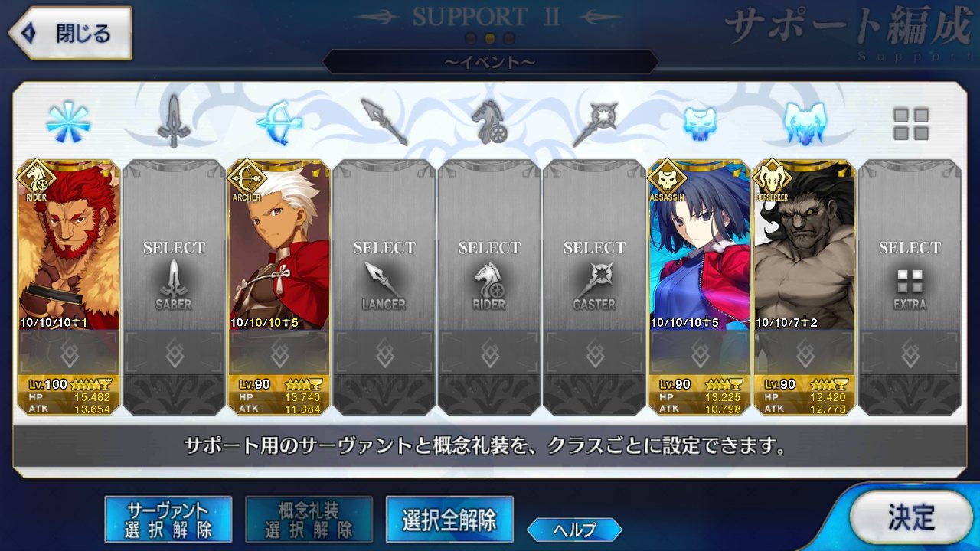Click the 決定 confirm button
980x551 pixels.
910,517
